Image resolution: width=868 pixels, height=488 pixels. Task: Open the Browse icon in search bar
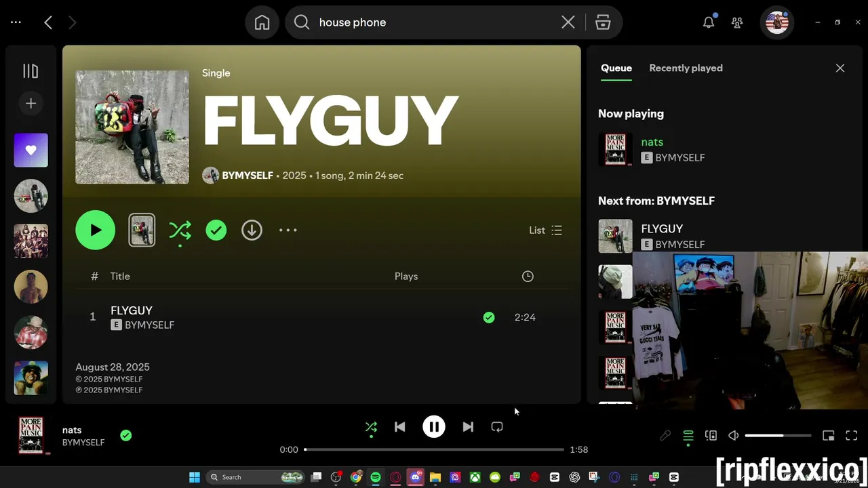point(603,22)
